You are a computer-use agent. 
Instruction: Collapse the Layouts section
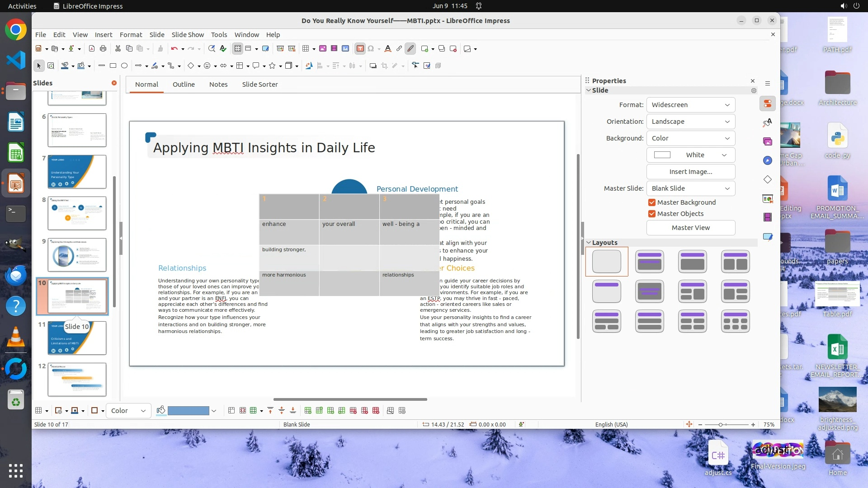[x=589, y=243]
